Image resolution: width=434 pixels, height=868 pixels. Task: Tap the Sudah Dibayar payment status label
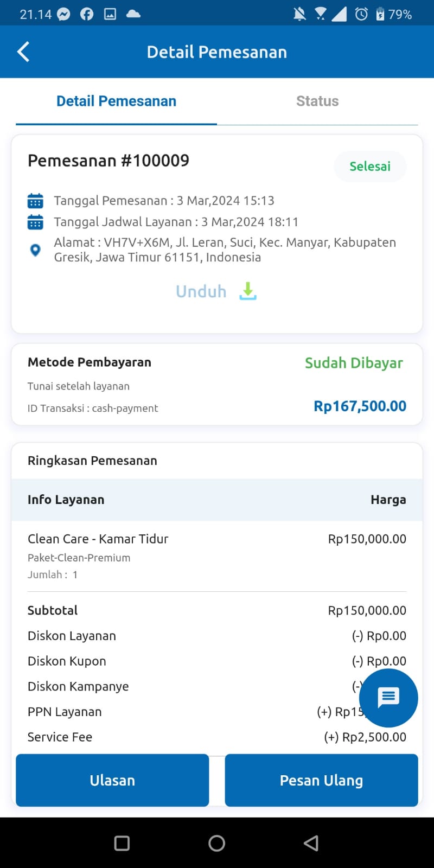[354, 363]
